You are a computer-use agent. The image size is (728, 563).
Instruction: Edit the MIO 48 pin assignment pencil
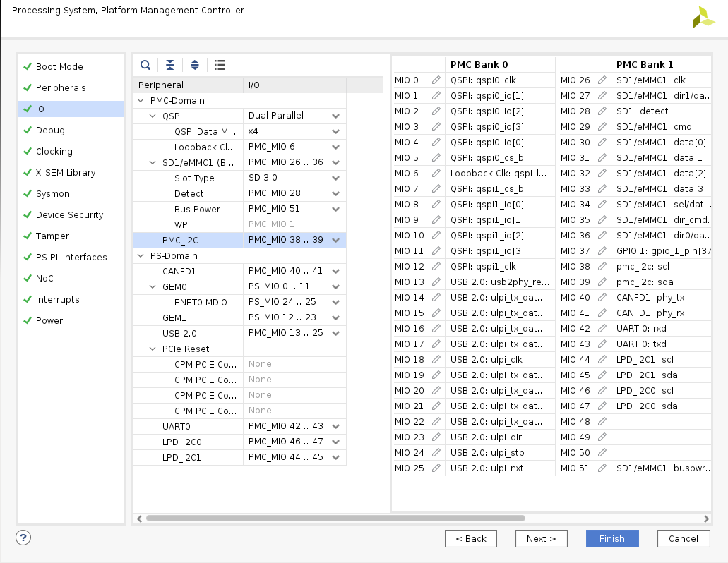602,422
